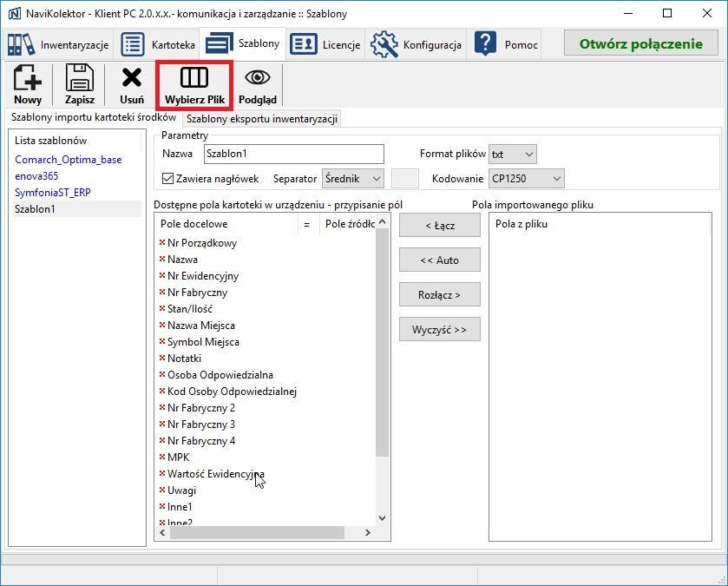Select Notatki field row

tap(267, 359)
